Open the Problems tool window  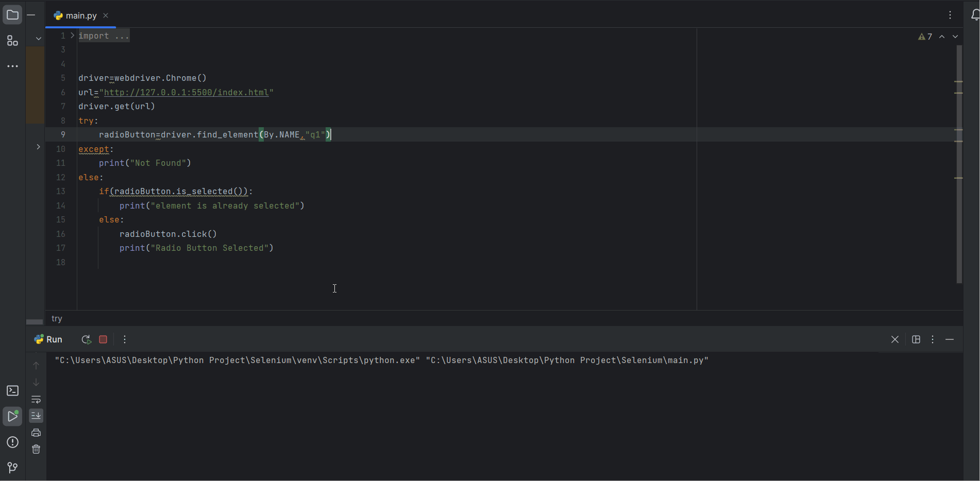click(12, 442)
